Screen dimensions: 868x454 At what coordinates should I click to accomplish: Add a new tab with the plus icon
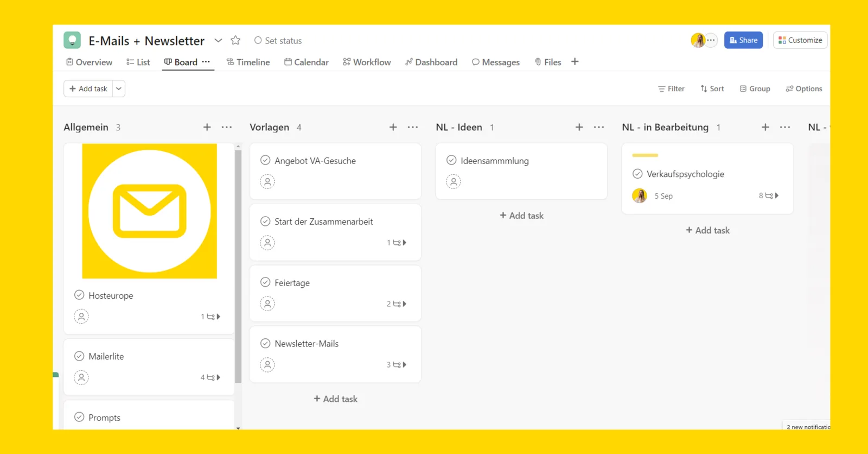(575, 62)
